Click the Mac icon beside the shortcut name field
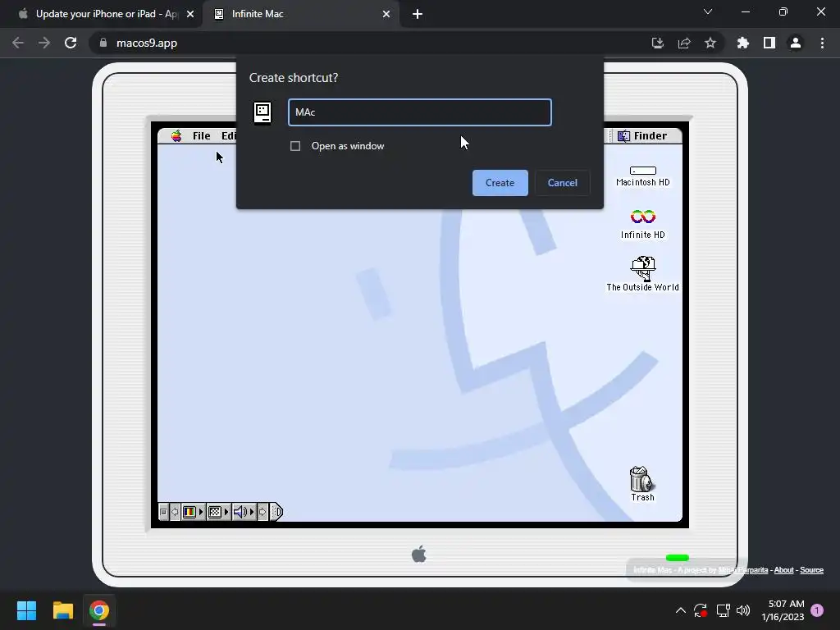This screenshot has height=630, width=840. pos(262,113)
